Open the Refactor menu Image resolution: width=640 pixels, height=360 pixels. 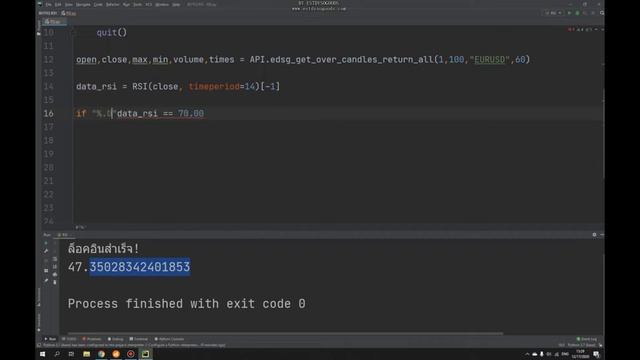click(x=113, y=4)
